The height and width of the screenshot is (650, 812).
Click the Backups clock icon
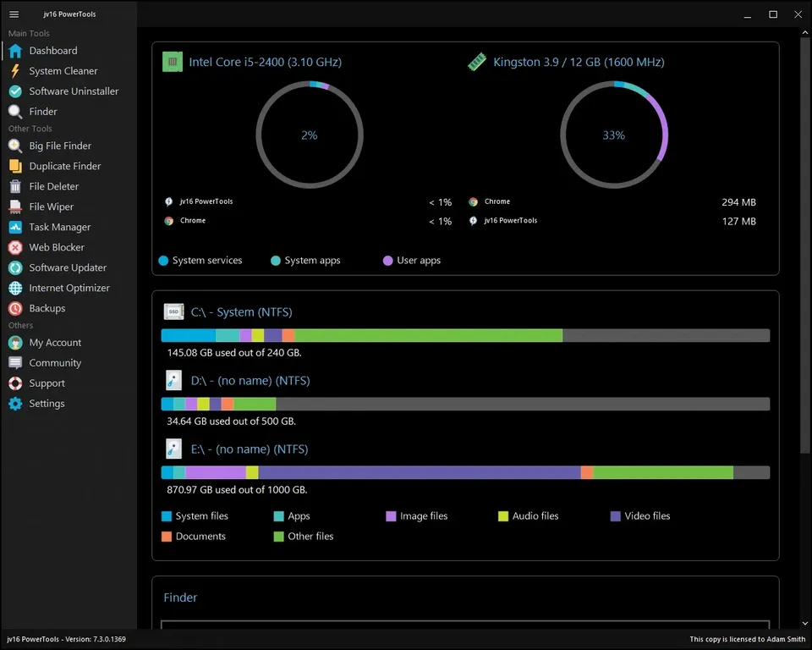click(15, 308)
